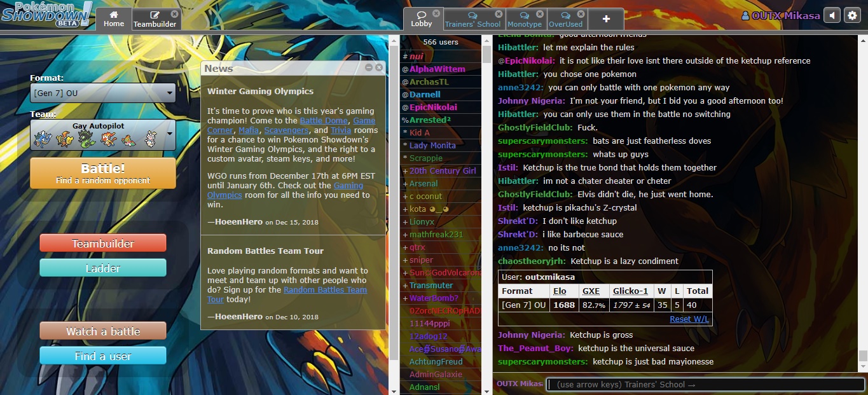
Task: Close the Monotype tab
Action: 540,13
